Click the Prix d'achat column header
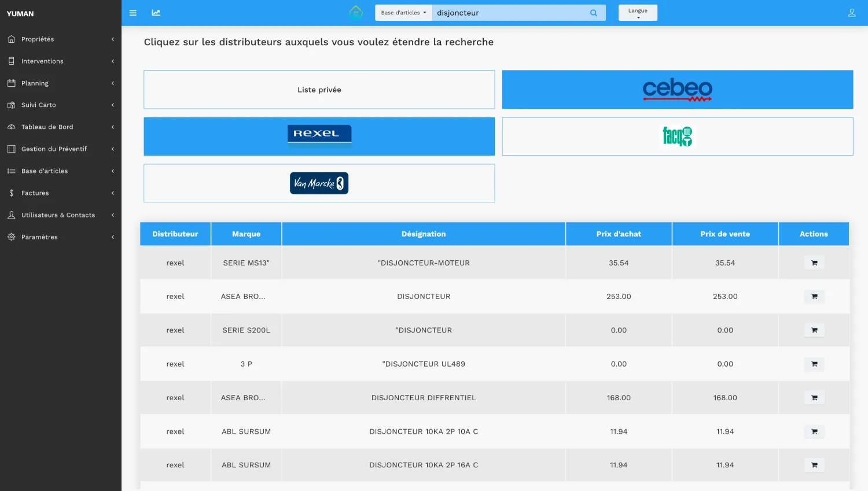This screenshot has width=868, height=491. click(619, 234)
